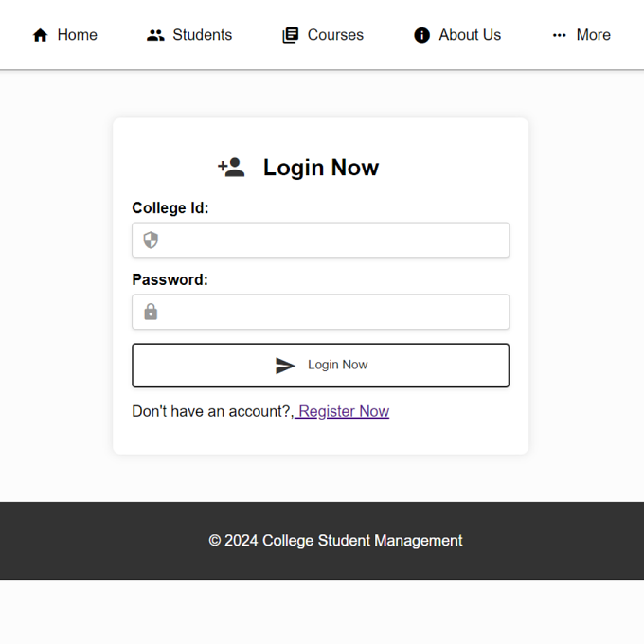Click the library books icon beside Courses

coord(291,35)
